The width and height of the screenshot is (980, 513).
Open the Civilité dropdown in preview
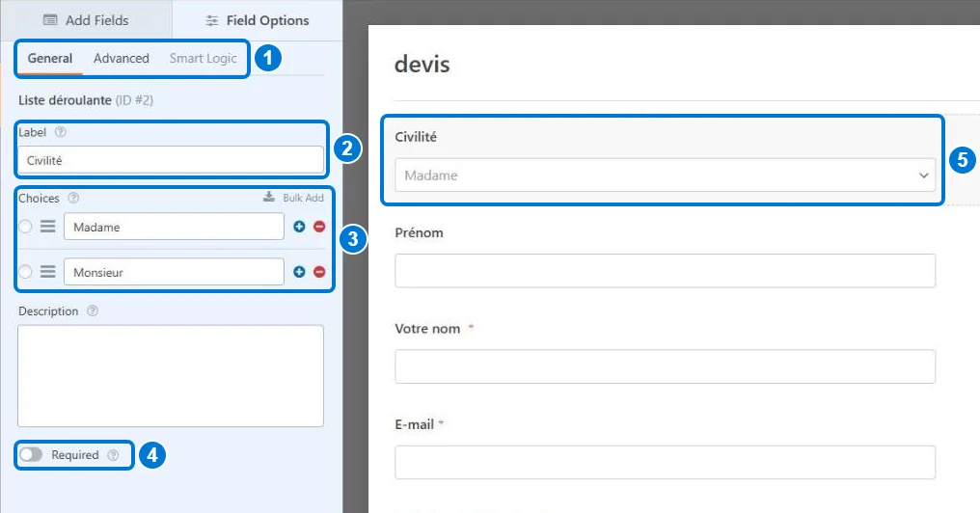point(665,175)
